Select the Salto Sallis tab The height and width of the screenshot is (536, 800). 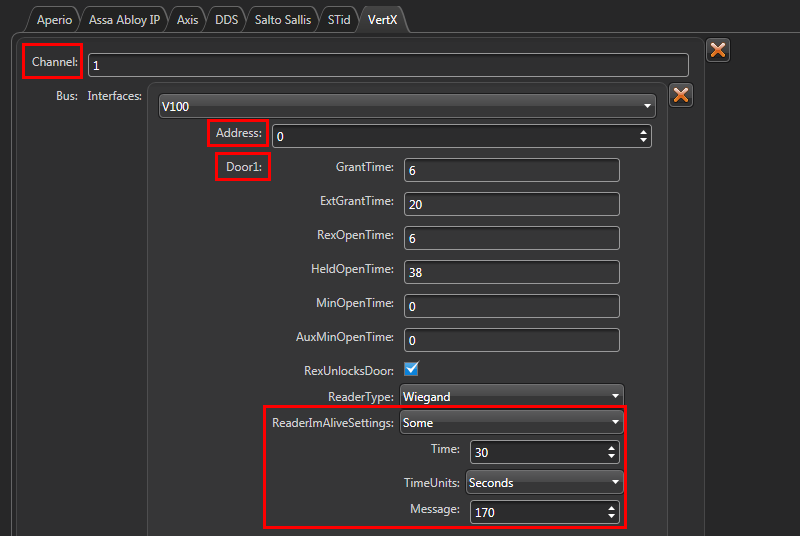tap(282, 19)
